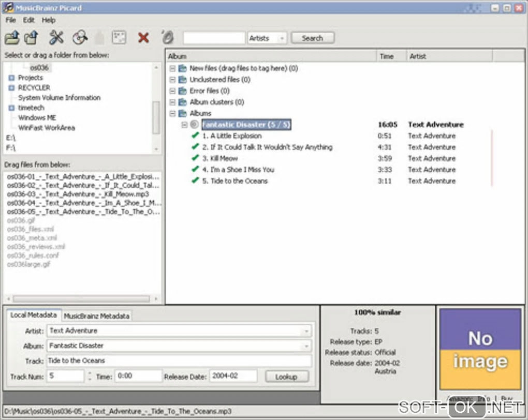This screenshot has width=528, height=420.
Task: Collapse the Fantastic Disaster album node
Action: (x=184, y=125)
